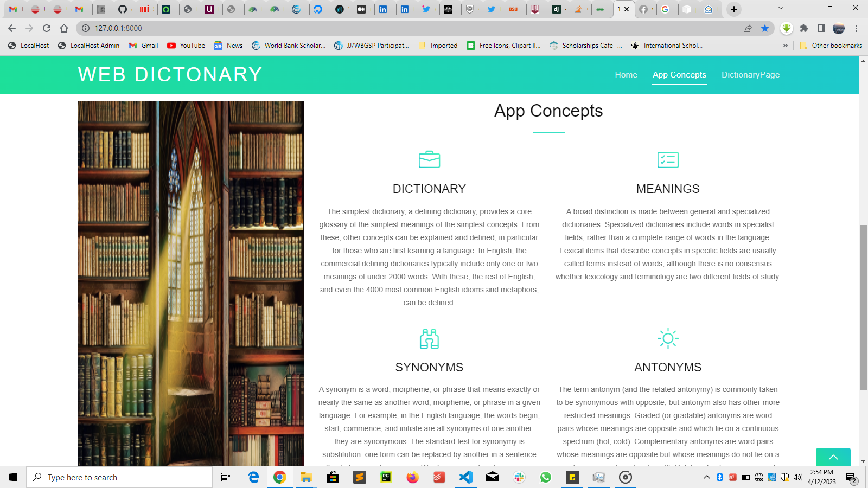The image size is (868, 488).
Task: Select the App Concepts nav item
Action: [679, 75]
